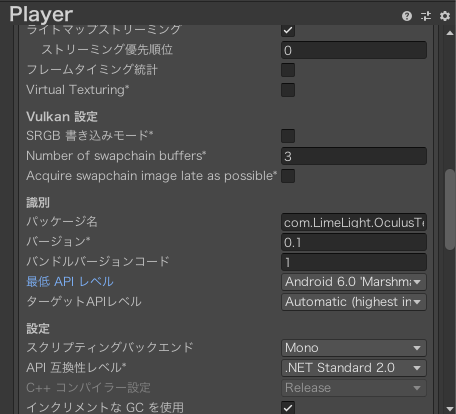Open the Player settings gear menu

tap(445, 16)
